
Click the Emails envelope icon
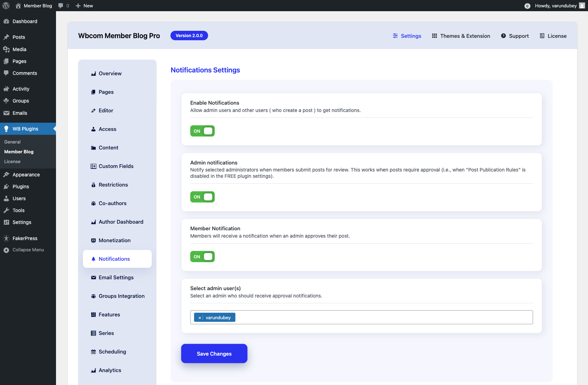click(x=6, y=113)
